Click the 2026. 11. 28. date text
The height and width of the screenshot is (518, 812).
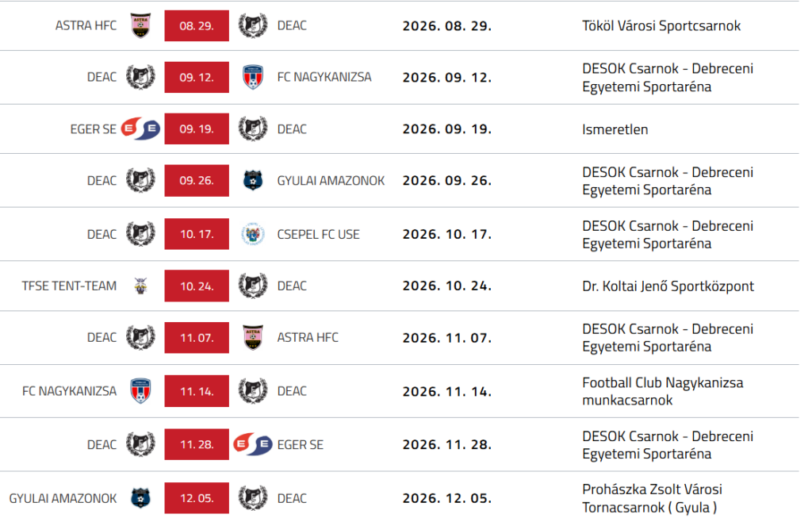[447, 444]
